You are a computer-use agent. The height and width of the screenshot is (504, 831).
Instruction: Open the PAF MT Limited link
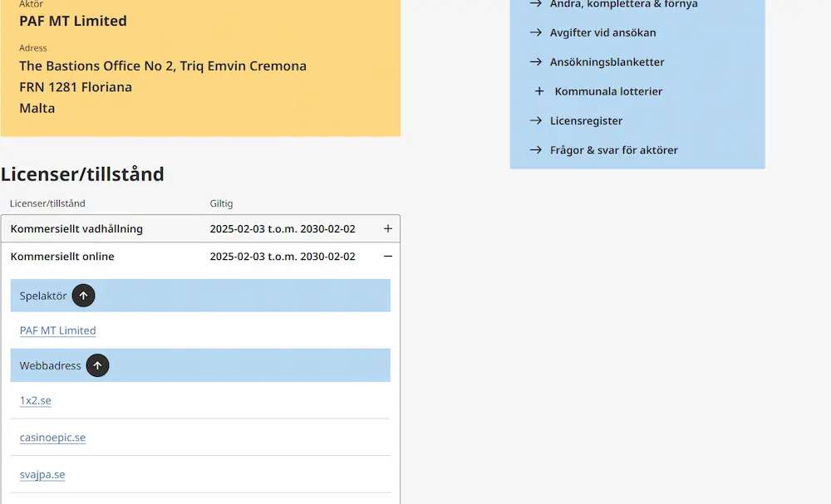point(58,330)
